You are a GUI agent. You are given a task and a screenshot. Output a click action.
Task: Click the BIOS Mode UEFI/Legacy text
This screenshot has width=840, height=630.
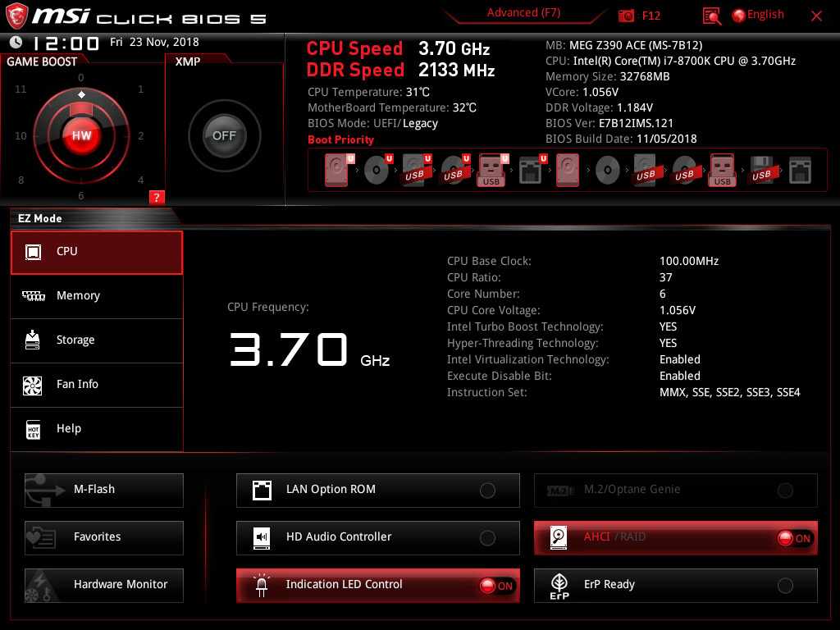(373, 124)
